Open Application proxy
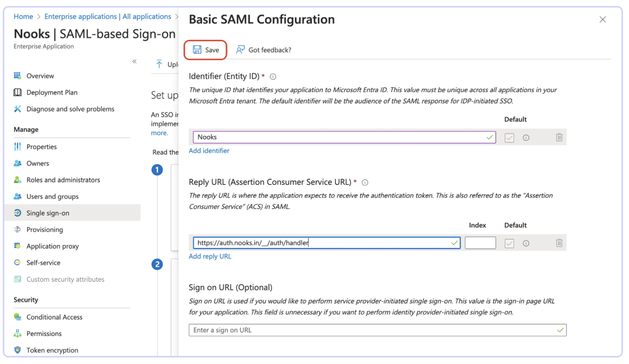Screen dimensions: 629x364 pyautogui.click(x=53, y=246)
